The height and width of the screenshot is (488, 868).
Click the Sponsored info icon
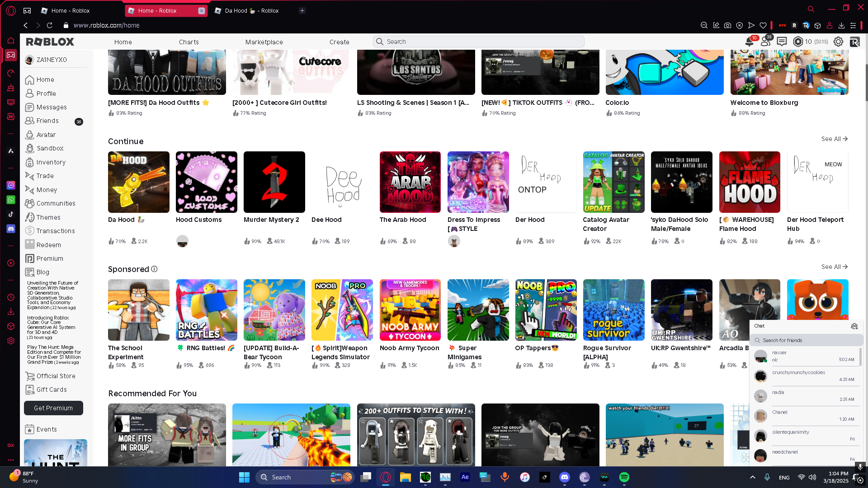[154, 269]
